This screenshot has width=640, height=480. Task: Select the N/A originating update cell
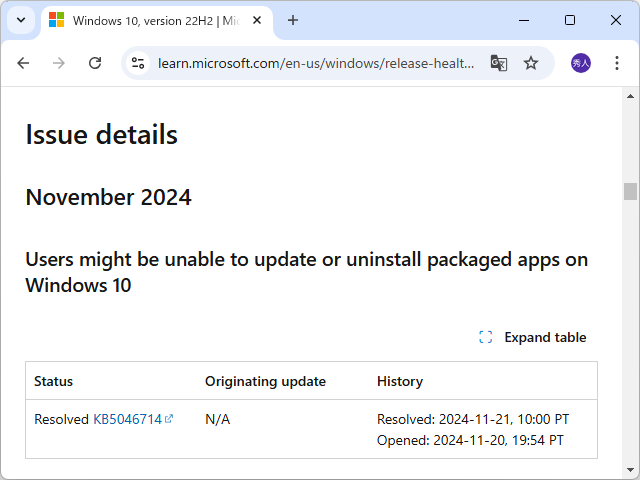coord(218,419)
